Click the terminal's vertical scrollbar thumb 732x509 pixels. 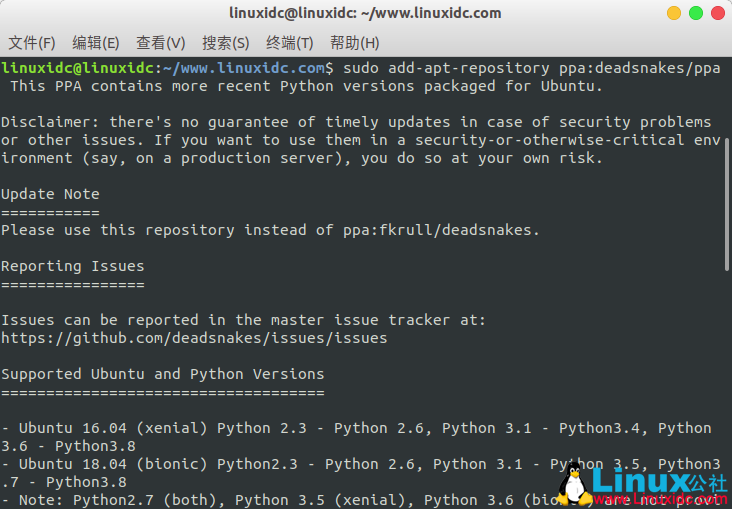pos(727,200)
